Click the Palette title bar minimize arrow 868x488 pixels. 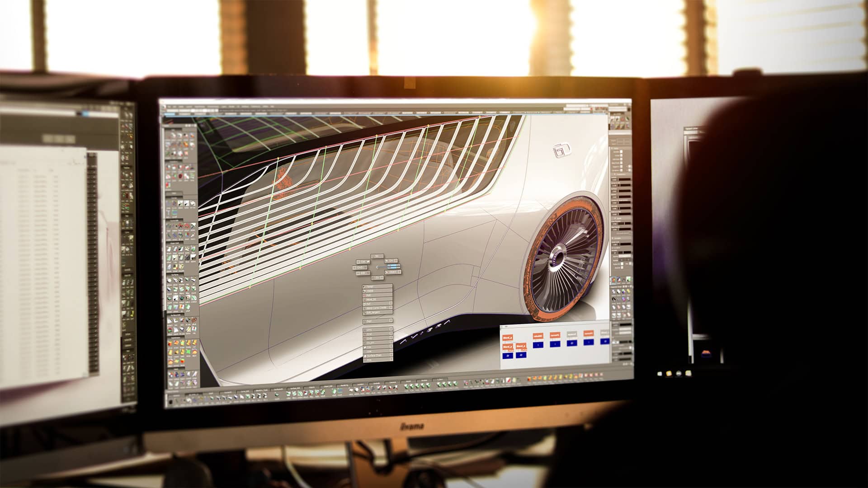(187, 126)
